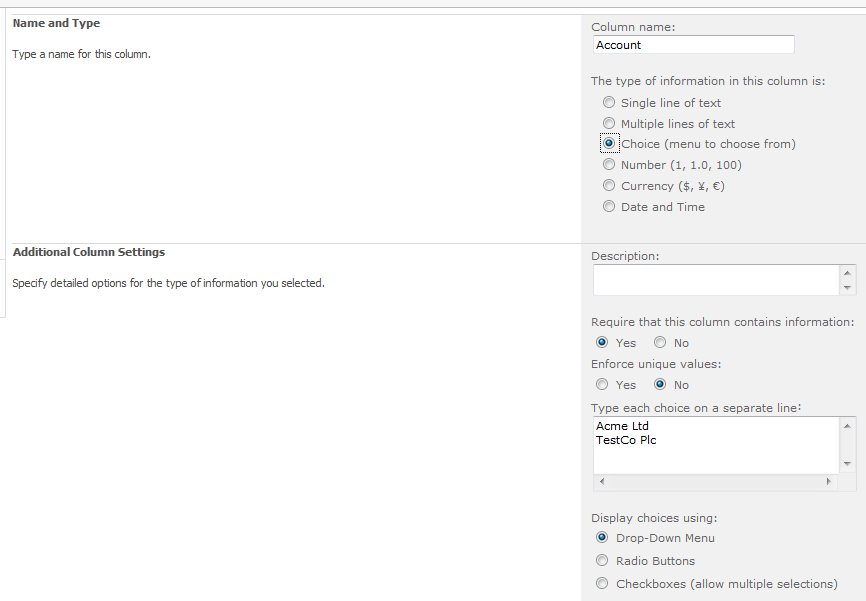Viewport: 866px width, 601px height.
Task: Choose the Date and Time type
Action: tap(609, 207)
